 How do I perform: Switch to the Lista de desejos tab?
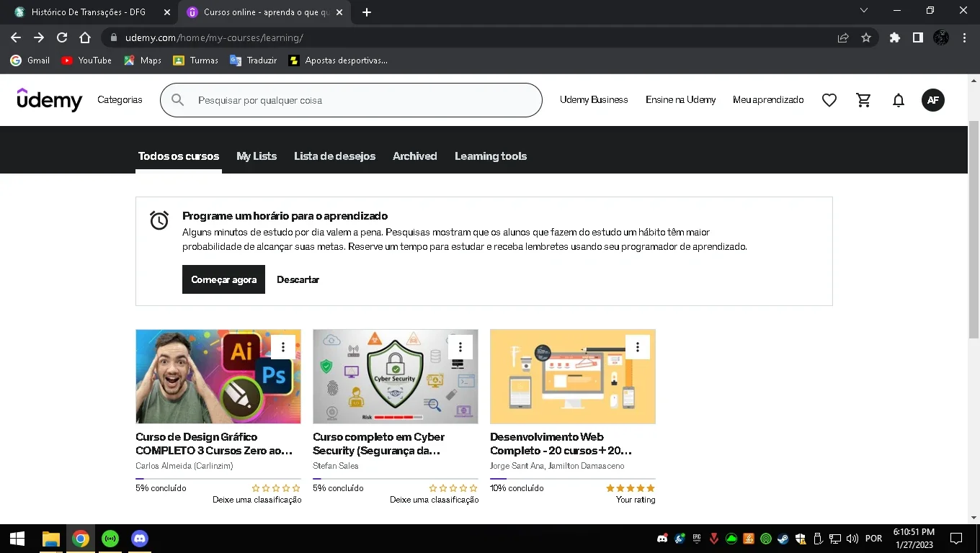(334, 156)
